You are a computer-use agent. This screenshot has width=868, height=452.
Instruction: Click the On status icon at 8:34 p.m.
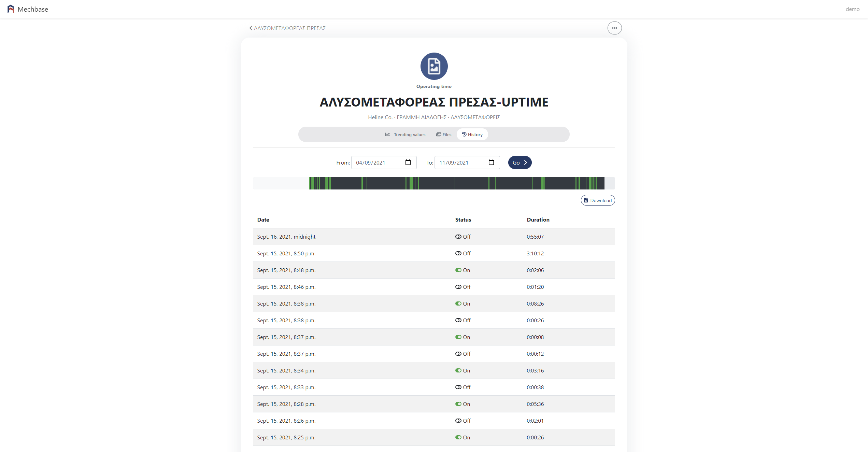458,370
